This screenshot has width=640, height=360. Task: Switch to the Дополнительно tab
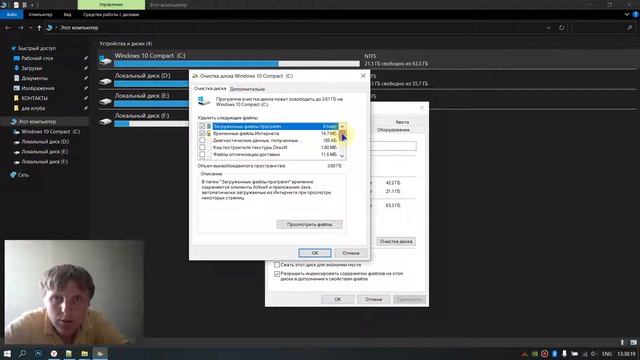point(247,89)
